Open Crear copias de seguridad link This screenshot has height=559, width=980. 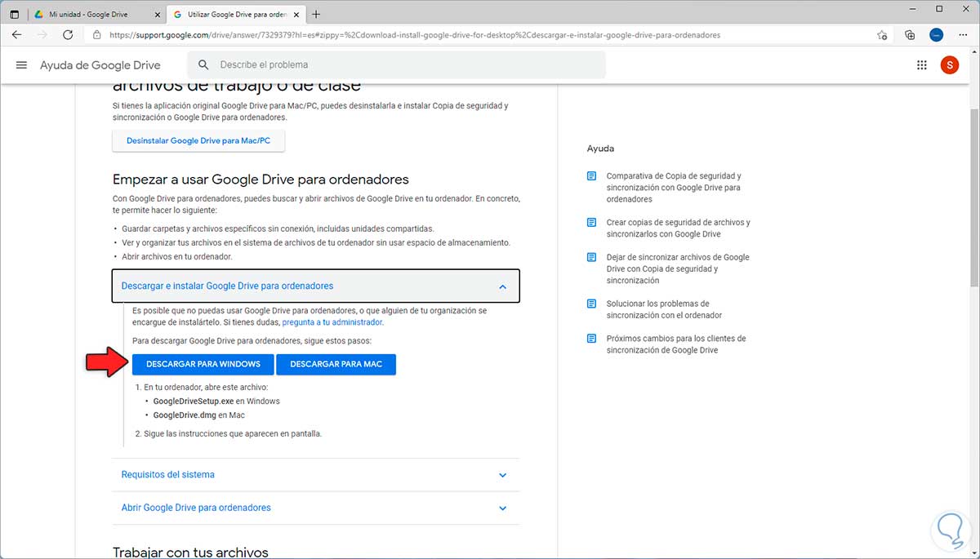pyautogui.click(x=678, y=228)
